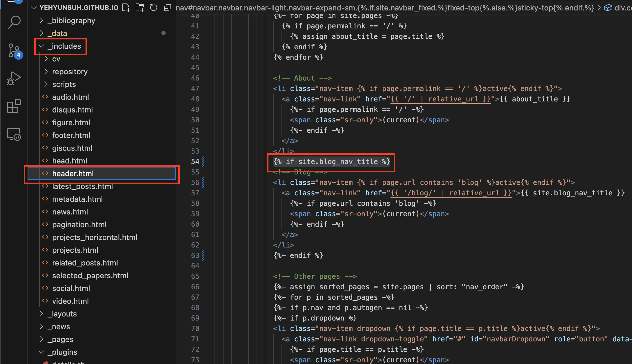
Task: Collapse the YEHYUNSUH.GITHUB.IO root section
Action: click(x=34, y=8)
